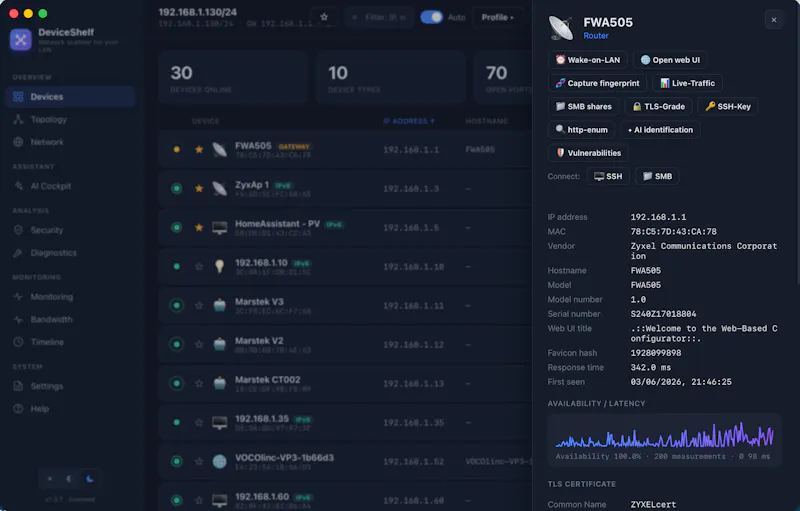The width and height of the screenshot is (800, 511).
Task: Click the DeviceShelf app logo
Action: (20, 40)
